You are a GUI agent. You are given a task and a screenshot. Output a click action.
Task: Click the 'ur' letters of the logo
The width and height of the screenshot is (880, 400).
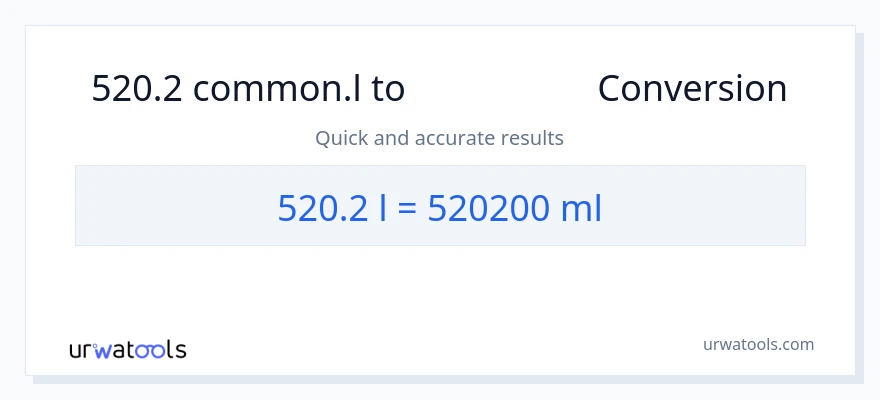82,350
